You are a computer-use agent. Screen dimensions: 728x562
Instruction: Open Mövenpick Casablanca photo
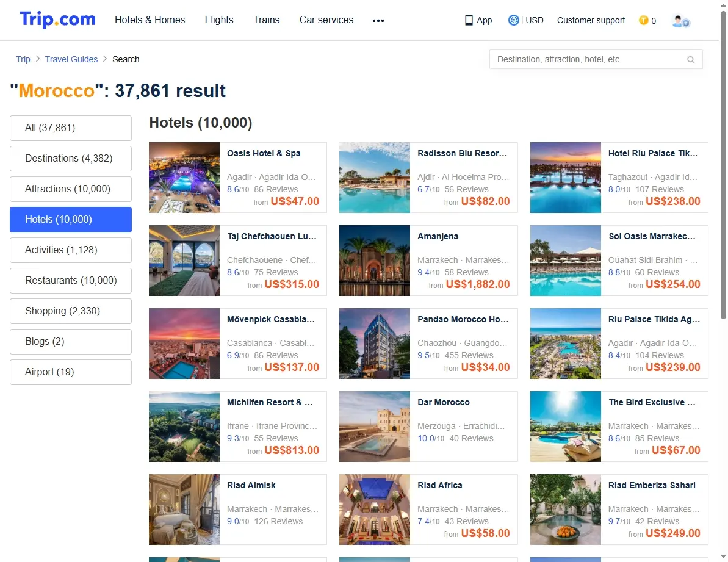[184, 344]
